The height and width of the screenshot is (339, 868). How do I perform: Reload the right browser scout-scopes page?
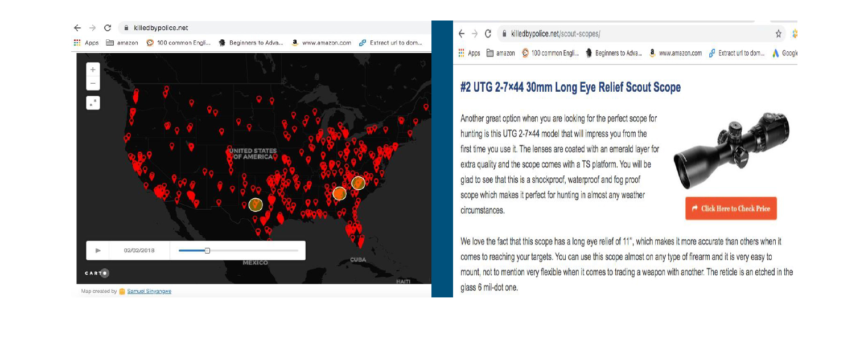488,34
